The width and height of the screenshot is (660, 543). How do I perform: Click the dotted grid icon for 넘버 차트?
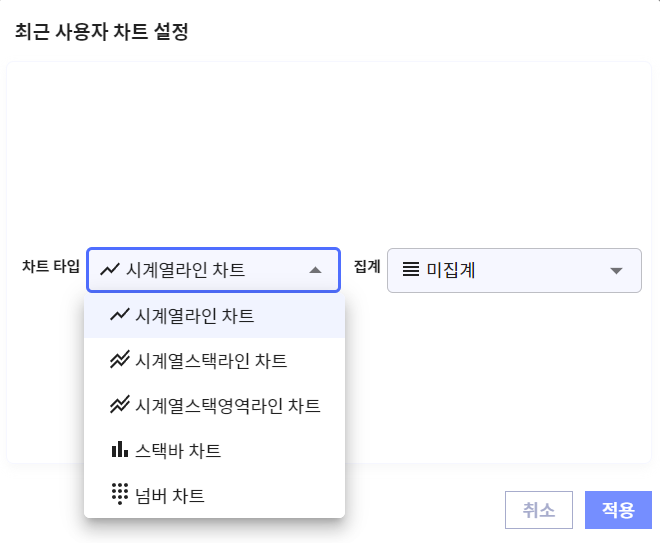120,494
